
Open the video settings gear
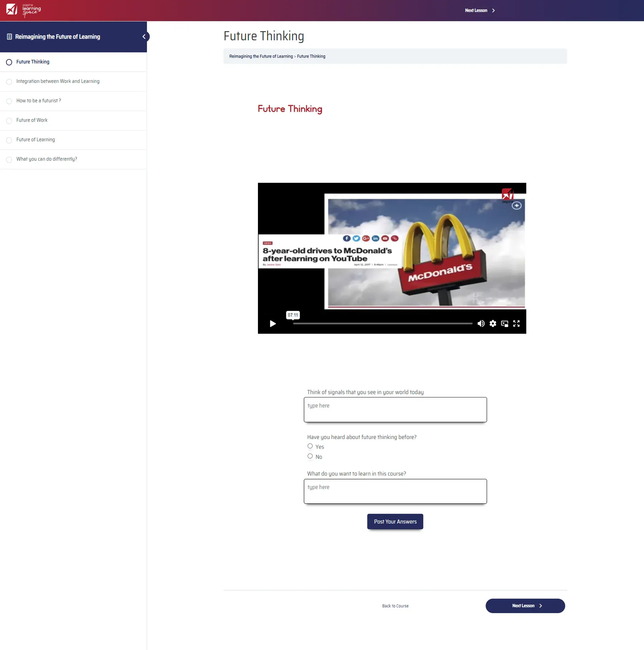pos(493,323)
